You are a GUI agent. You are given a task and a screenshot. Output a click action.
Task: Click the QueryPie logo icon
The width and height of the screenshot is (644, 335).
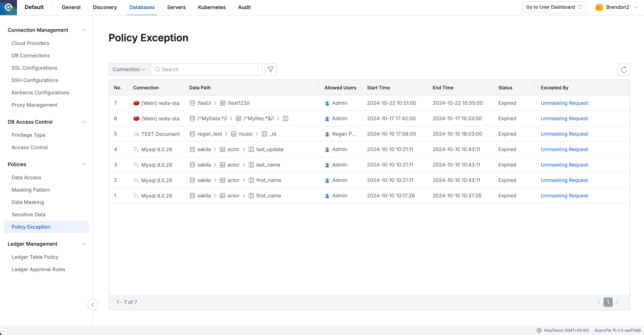point(8,7)
